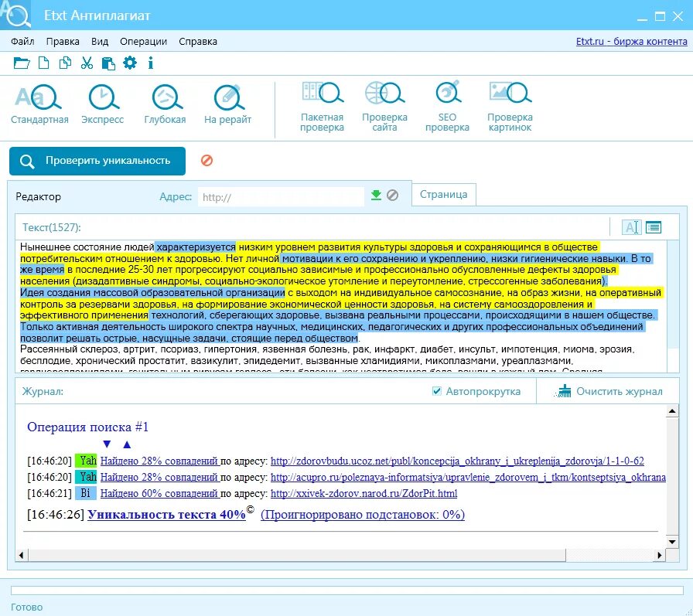Open the Правка menu

click(63, 42)
